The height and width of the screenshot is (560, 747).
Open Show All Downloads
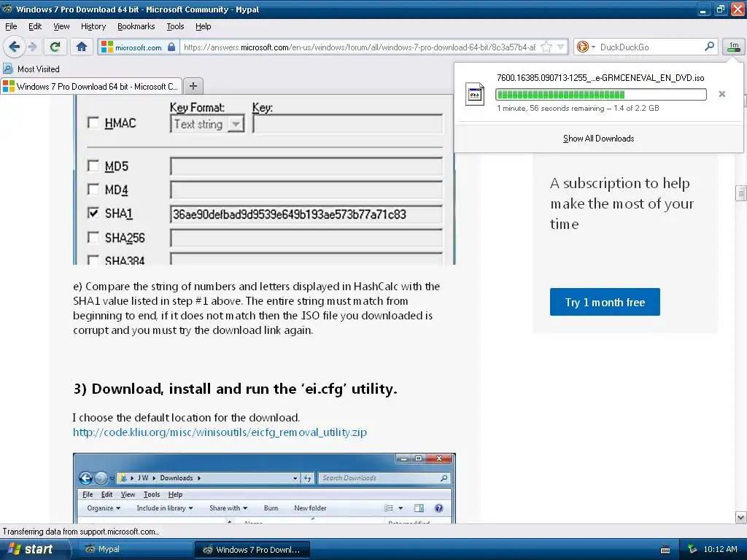(598, 139)
